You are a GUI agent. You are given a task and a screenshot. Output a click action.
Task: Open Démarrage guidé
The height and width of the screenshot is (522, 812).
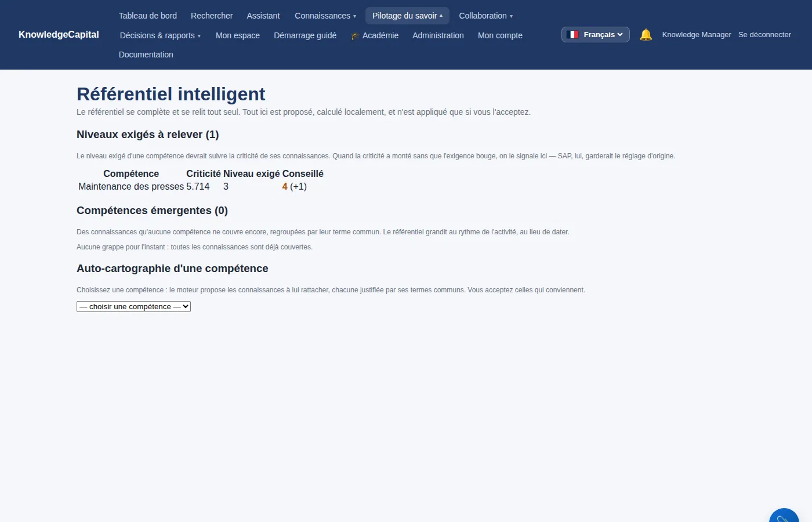pyautogui.click(x=305, y=35)
